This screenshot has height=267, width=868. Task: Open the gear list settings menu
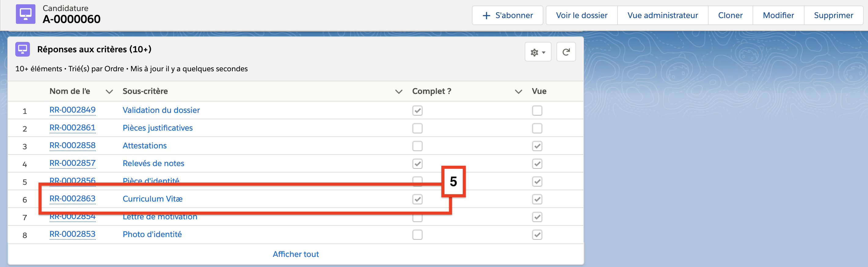point(538,52)
